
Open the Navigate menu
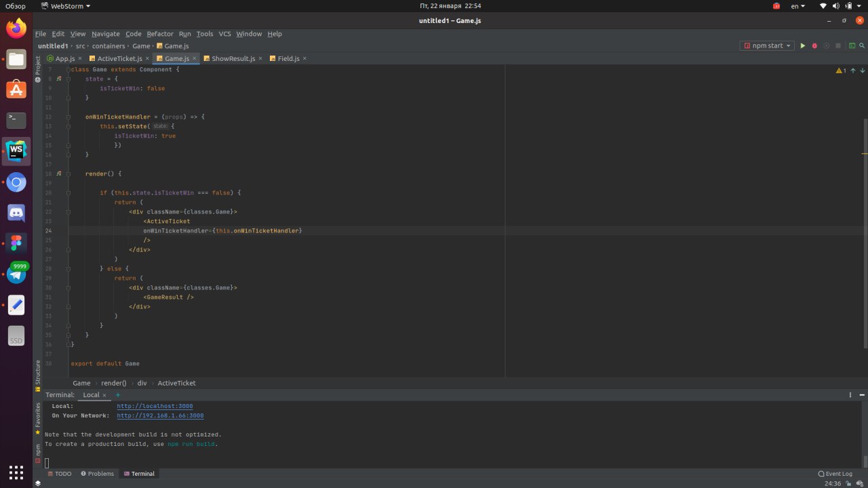(x=105, y=34)
